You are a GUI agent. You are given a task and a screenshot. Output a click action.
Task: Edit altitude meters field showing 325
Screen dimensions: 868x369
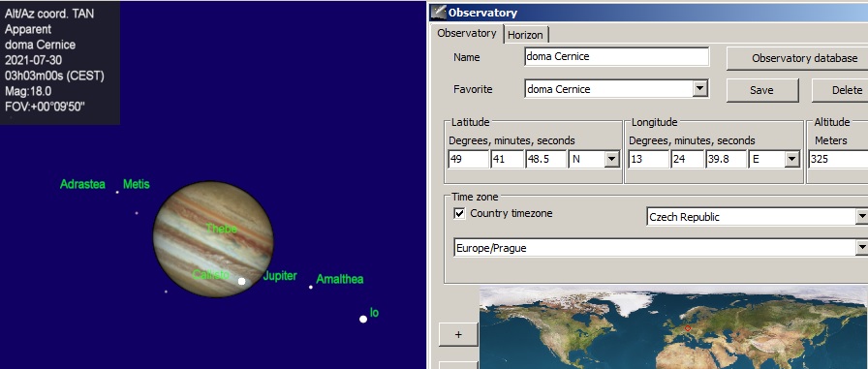838,160
